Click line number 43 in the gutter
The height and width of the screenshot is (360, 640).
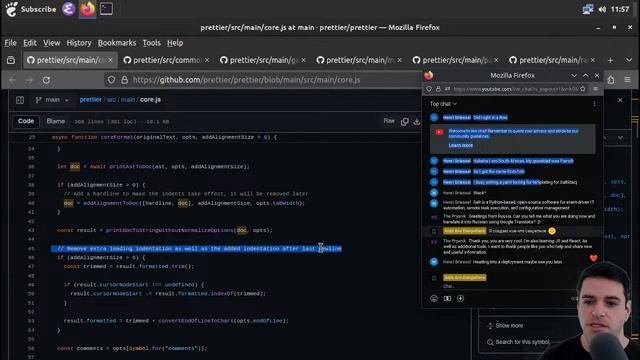[x=31, y=230]
